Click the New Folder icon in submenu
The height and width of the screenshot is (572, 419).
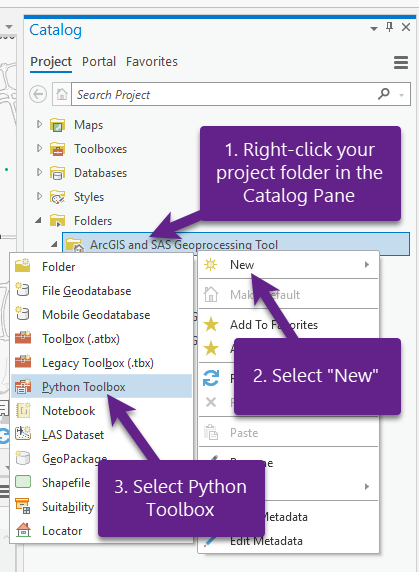(23, 266)
